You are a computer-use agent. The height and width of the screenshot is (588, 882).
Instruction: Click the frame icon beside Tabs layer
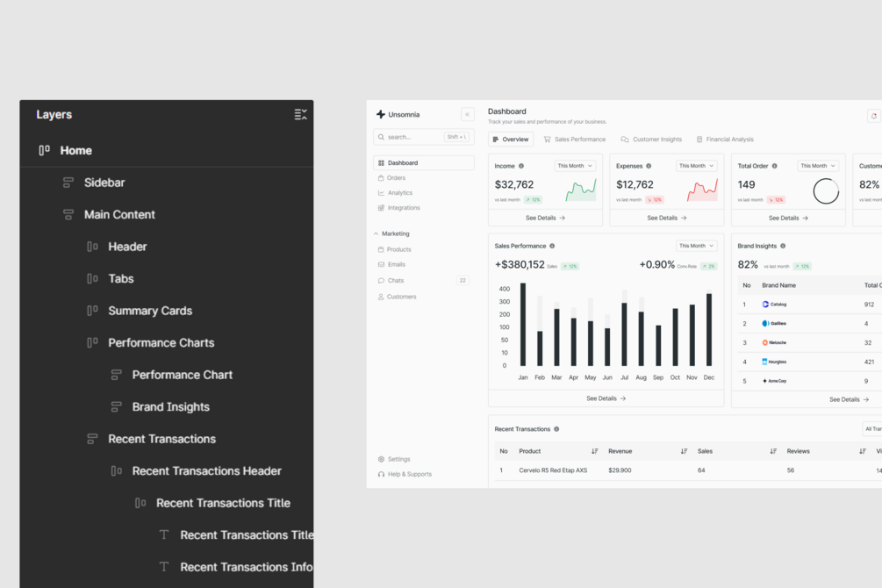point(92,278)
